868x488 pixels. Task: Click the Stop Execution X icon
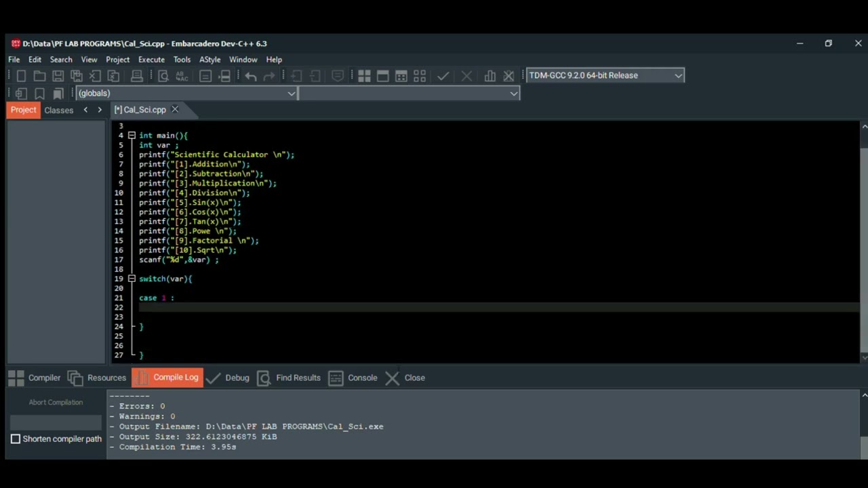467,76
